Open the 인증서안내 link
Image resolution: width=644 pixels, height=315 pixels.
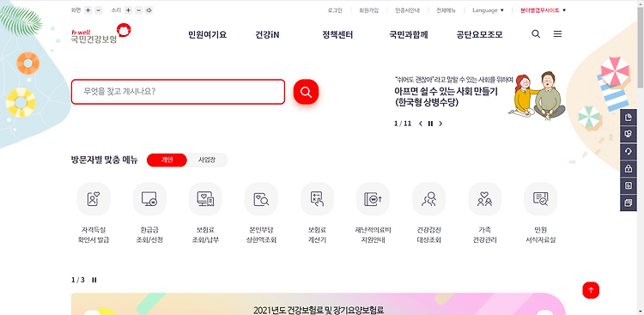point(407,10)
